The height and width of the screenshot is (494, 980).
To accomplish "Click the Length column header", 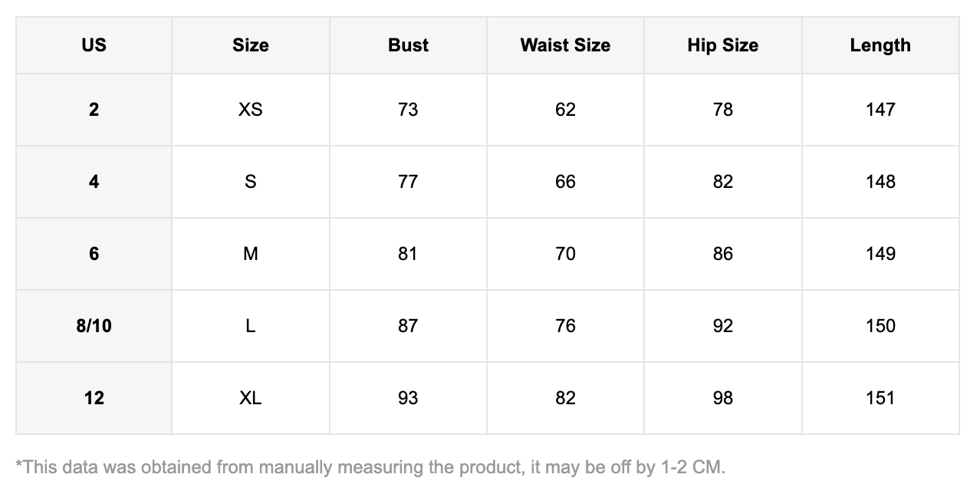I will coord(880,45).
